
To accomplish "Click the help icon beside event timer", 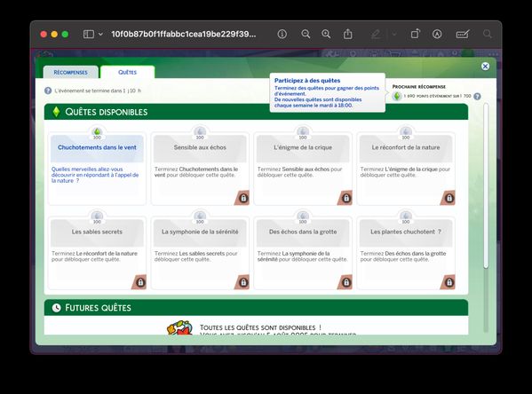I will [x=48, y=91].
